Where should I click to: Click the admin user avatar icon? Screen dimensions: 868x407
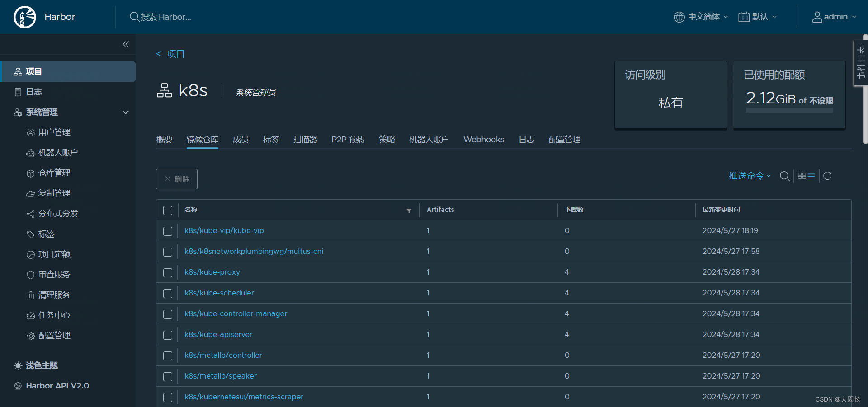click(817, 17)
